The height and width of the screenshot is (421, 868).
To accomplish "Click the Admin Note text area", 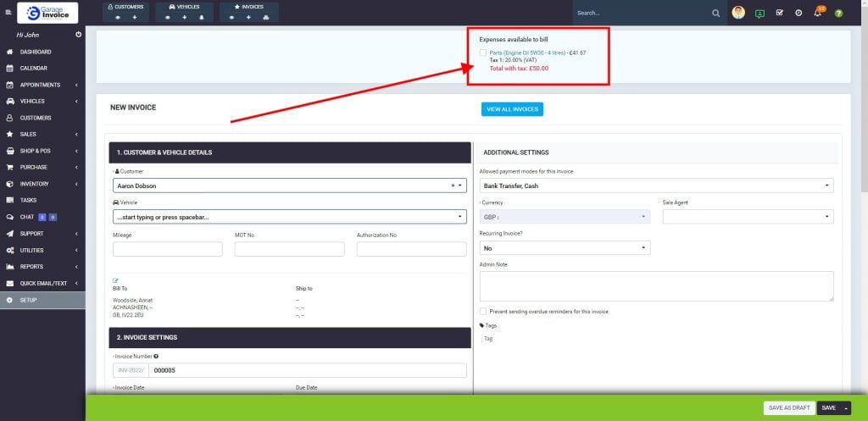I will point(657,286).
